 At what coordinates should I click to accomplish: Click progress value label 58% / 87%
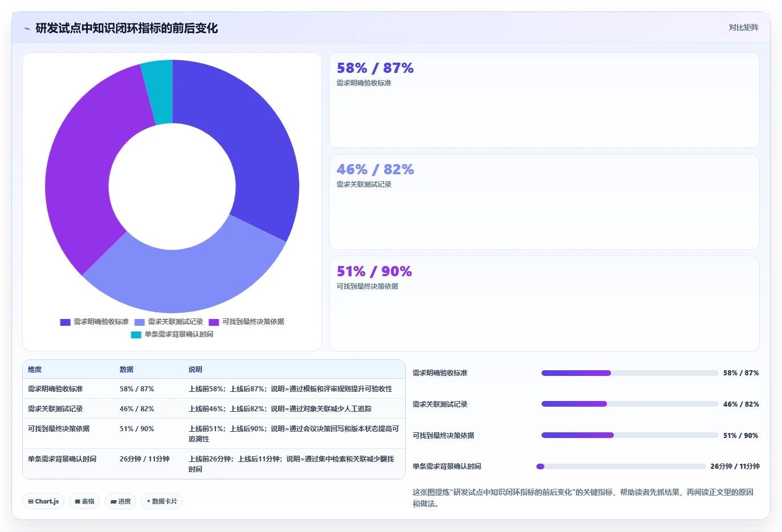coord(741,373)
